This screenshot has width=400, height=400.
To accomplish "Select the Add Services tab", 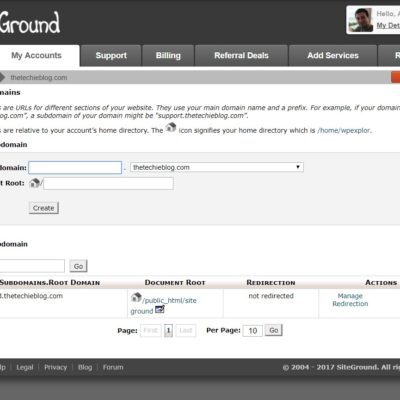I will [x=333, y=56].
